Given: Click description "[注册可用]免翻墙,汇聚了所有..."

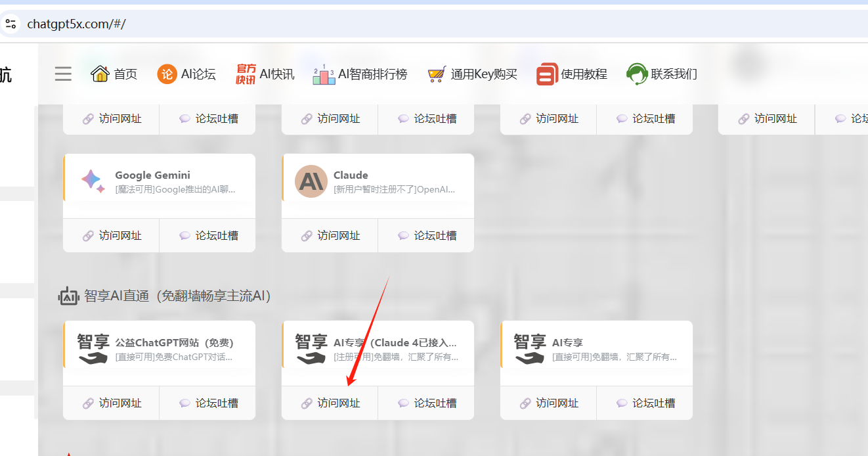Looking at the screenshot, I should (x=396, y=357).
